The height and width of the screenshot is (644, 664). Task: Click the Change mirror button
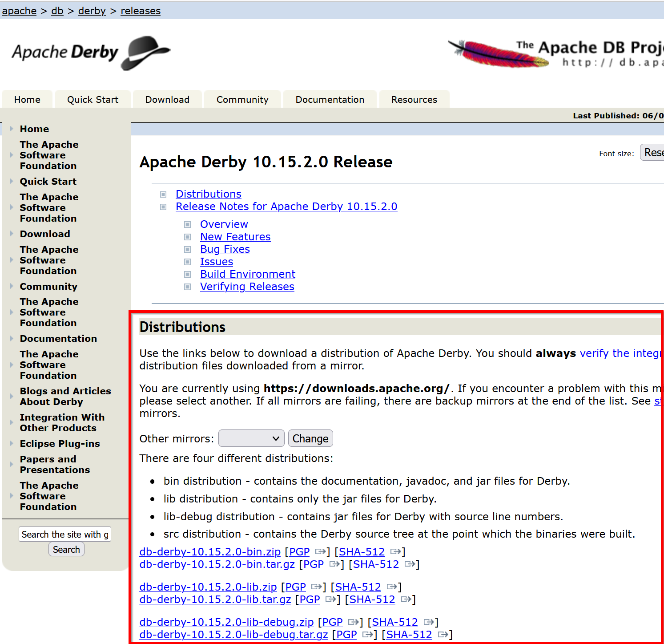pyautogui.click(x=310, y=438)
